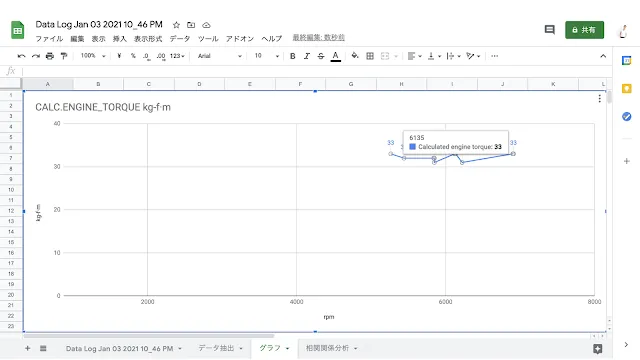Open the 123 number format dropdown
Screen dimensions: 640x360
[177, 56]
